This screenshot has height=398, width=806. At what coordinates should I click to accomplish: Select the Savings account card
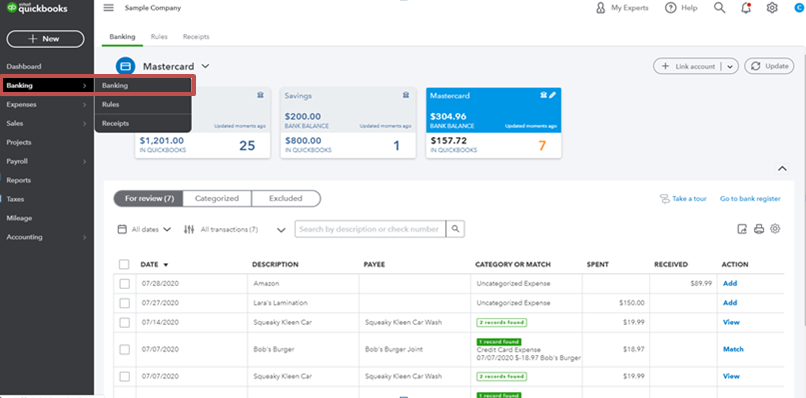tap(348, 122)
